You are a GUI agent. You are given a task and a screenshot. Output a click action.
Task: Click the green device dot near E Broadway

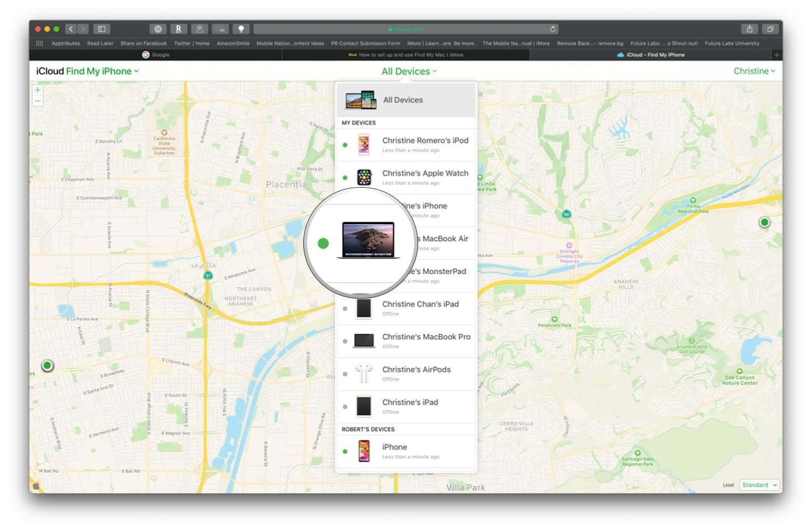click(x=48, y=365)
